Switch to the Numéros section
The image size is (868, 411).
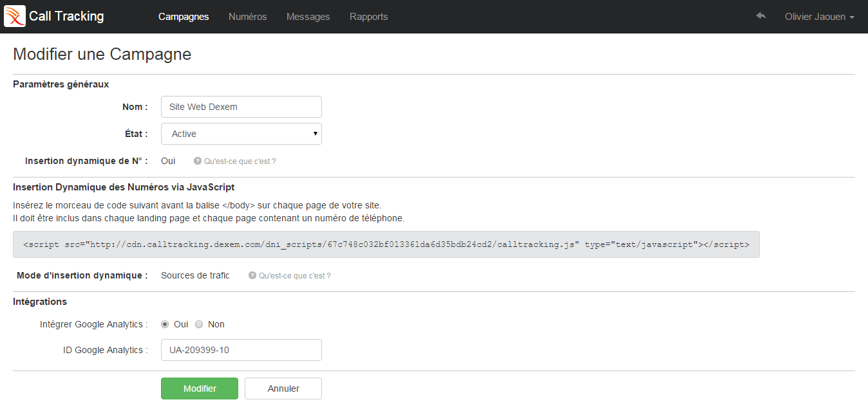click(247, 16)
